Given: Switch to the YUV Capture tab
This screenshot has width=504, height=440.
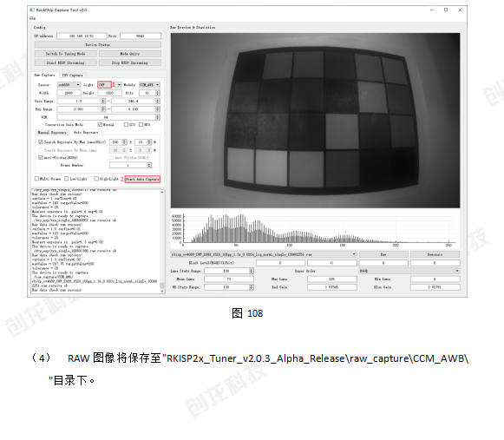Looking at the screenshot, I should pos(72,75).
